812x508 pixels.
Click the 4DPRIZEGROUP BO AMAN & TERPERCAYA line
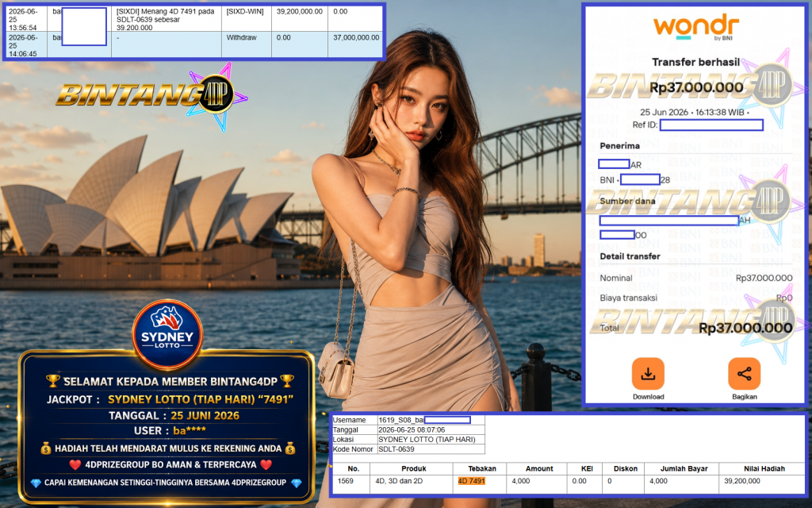[170, 464]
